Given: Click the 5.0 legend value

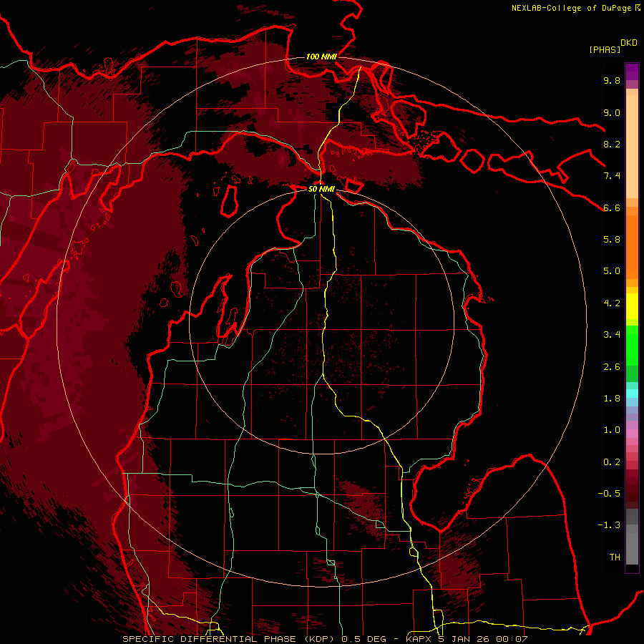Looking at the screenshot, I should pos(612,271).
